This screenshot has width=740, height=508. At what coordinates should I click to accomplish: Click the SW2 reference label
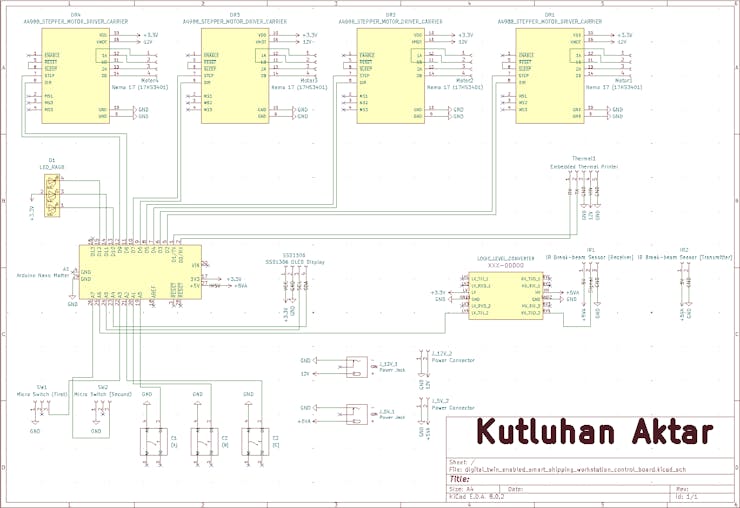(x=103, y=387)
